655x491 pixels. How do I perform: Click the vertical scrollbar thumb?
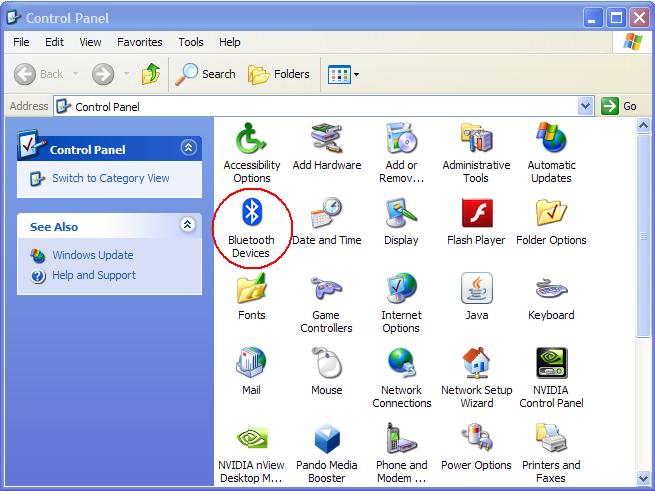(643, 235)
